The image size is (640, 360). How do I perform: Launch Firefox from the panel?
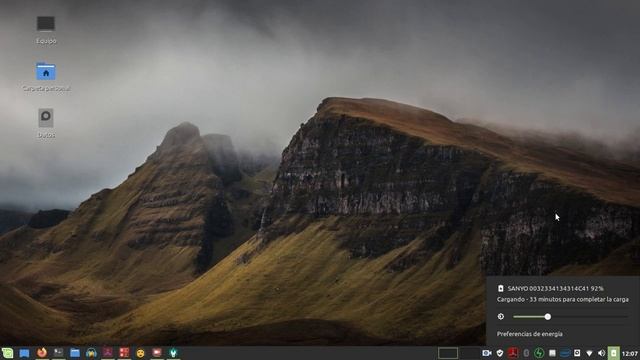(x=42, y=353)
